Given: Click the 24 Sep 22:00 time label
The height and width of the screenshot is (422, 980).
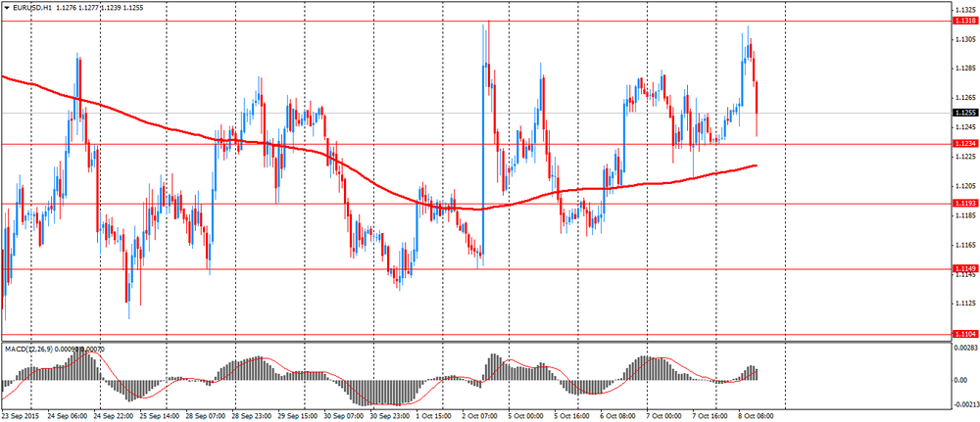Looking at the screenshot, I should [115, 414].
